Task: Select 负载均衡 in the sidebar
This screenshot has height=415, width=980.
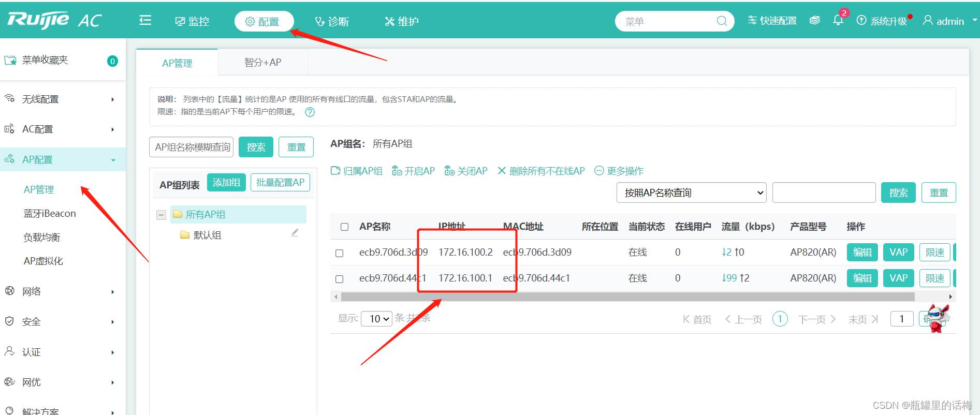Action: point(42,237)
